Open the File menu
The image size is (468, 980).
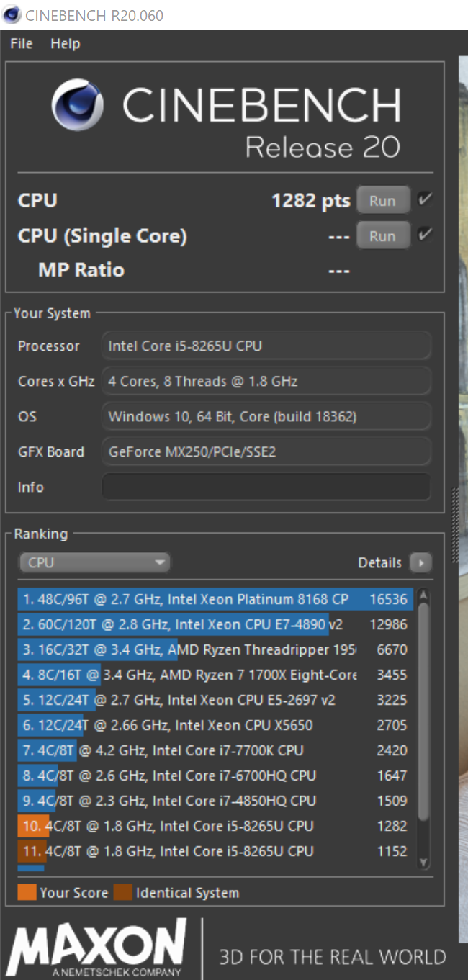click(22, 44)
